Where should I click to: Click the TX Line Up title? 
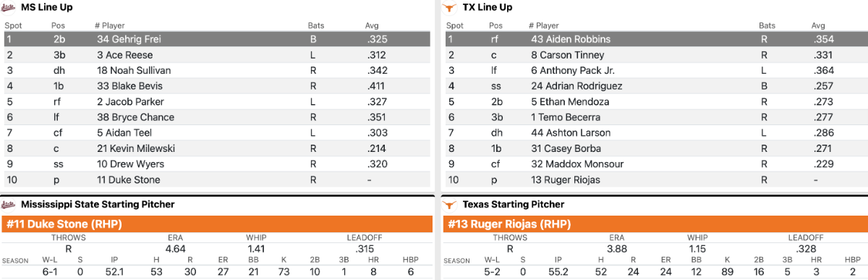click(488, 7)
